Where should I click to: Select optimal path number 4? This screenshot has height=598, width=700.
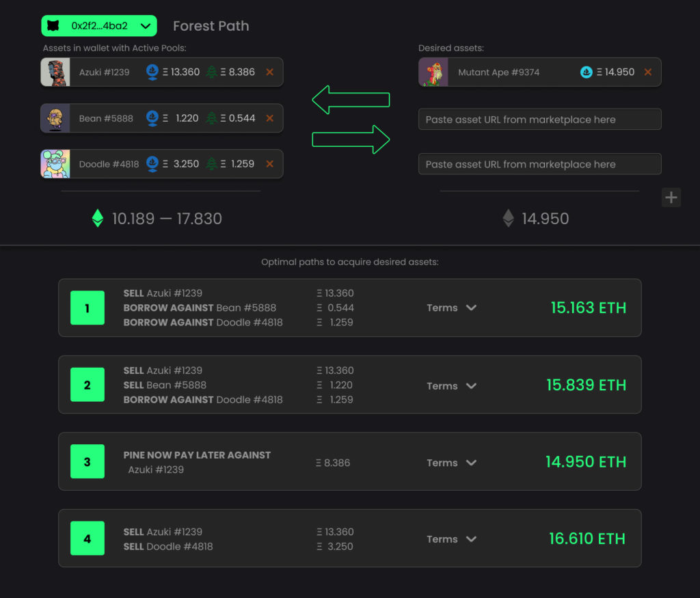[87, 539]
